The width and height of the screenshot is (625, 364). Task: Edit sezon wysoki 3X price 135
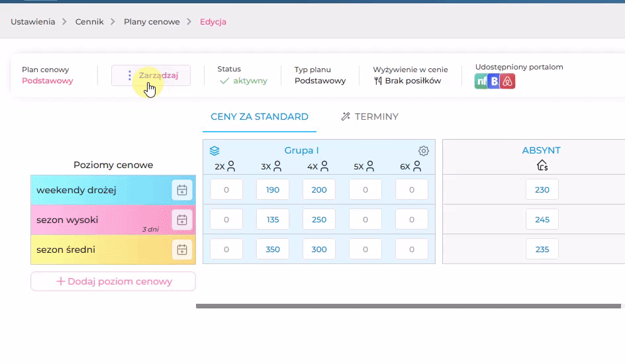point(273,220)
